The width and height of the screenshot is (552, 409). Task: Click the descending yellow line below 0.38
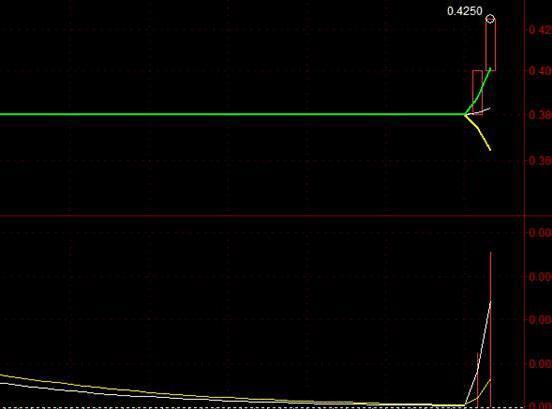479,131
